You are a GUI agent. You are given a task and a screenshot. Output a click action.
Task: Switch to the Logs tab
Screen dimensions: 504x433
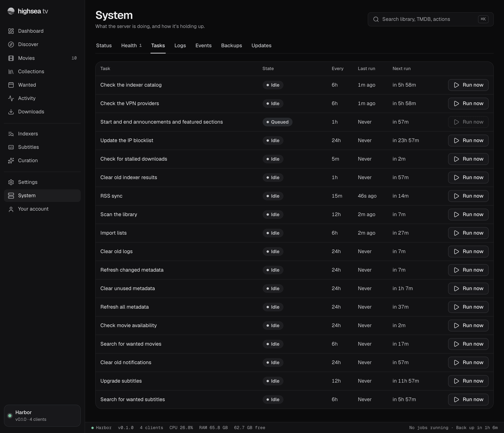tap(180, 45)
